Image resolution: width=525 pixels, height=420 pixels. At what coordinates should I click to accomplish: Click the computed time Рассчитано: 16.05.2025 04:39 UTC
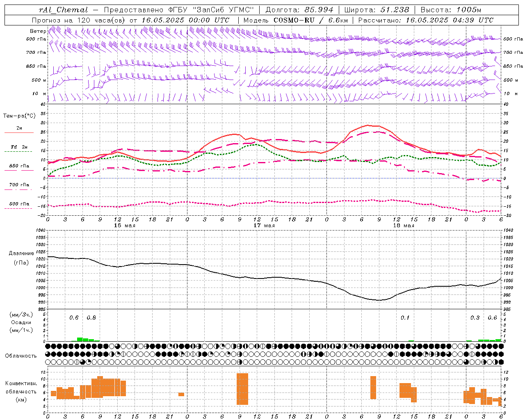[426, 20]
